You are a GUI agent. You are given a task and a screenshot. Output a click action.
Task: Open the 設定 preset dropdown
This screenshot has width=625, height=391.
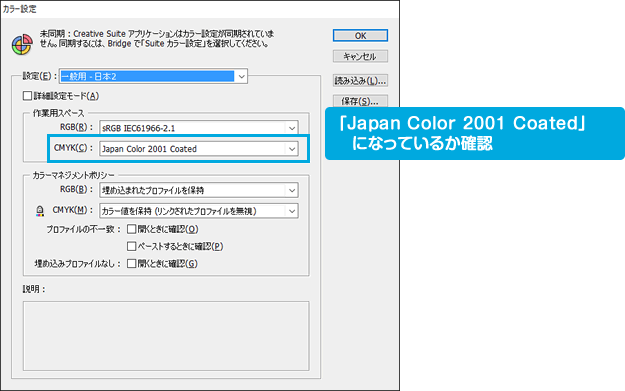[153, 76]
